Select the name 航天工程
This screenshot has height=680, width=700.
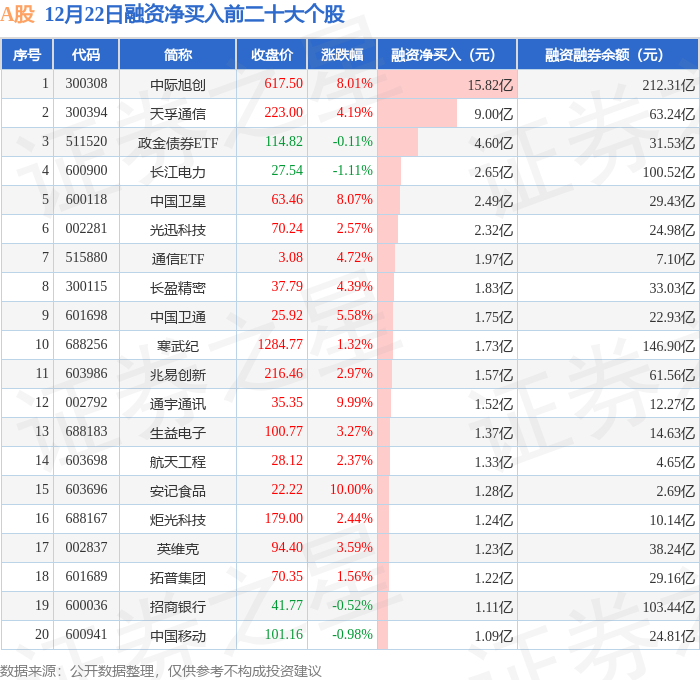click(178, 462)
